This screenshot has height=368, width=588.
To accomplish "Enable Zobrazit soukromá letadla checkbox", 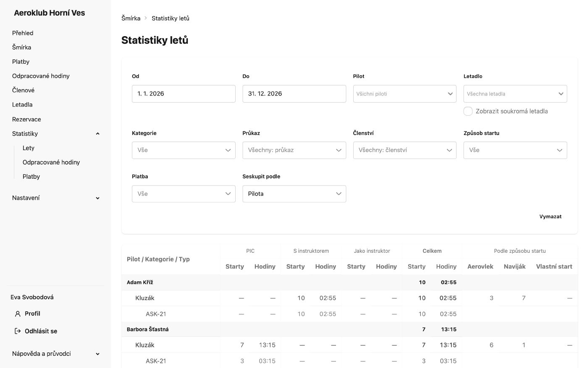I will (468, 111).
